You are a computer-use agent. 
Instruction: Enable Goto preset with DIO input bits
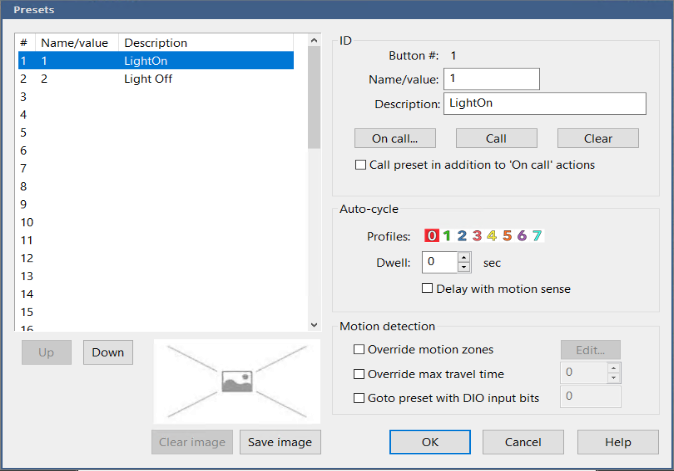pyautogui.click(x=360, y=398)
